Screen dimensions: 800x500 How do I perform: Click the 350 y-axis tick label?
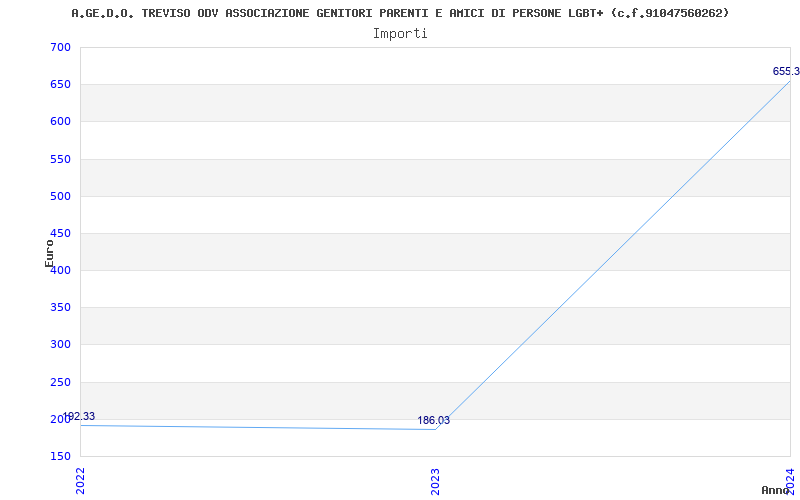[x=60, y=308]
